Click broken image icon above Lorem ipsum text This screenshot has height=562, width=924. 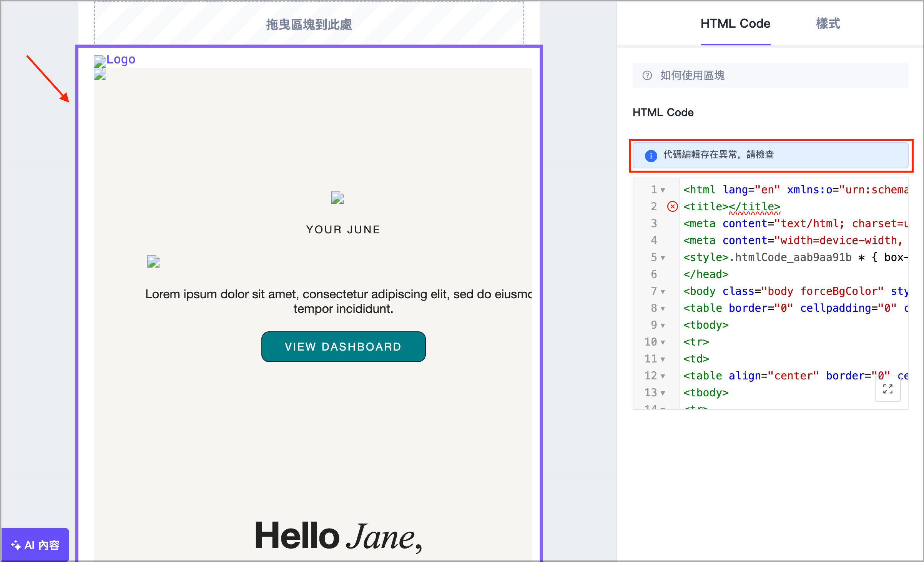pyautogui.click(x=153, y=262)
